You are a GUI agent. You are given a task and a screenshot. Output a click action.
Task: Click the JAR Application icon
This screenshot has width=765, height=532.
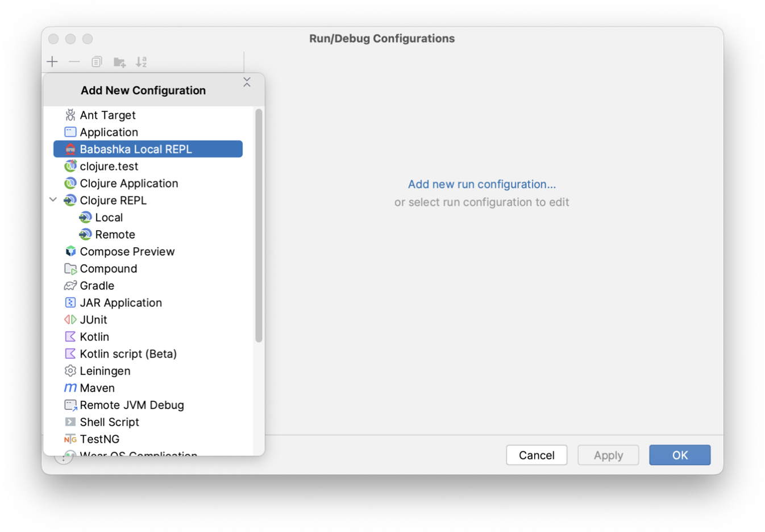70,302
